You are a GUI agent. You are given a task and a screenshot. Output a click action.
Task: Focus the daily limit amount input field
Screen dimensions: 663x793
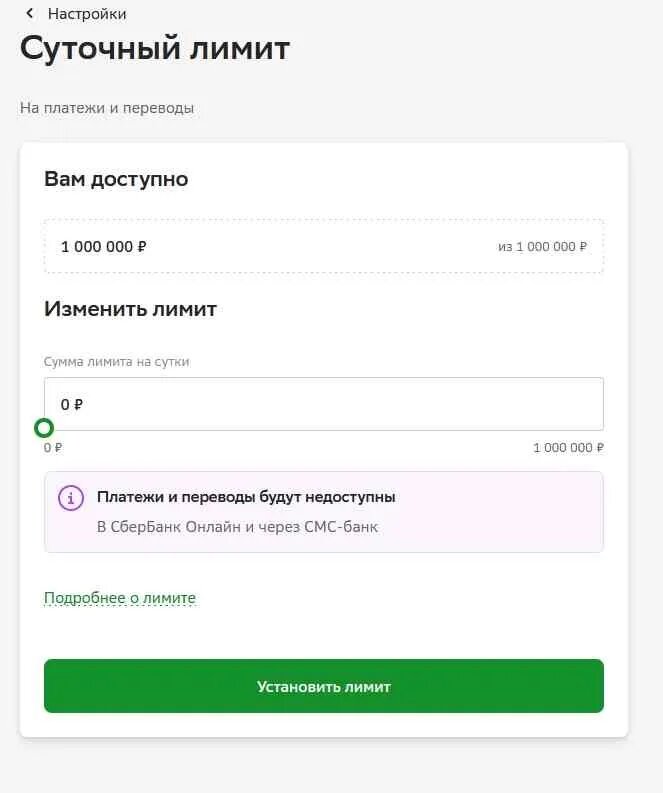[324, 404]
